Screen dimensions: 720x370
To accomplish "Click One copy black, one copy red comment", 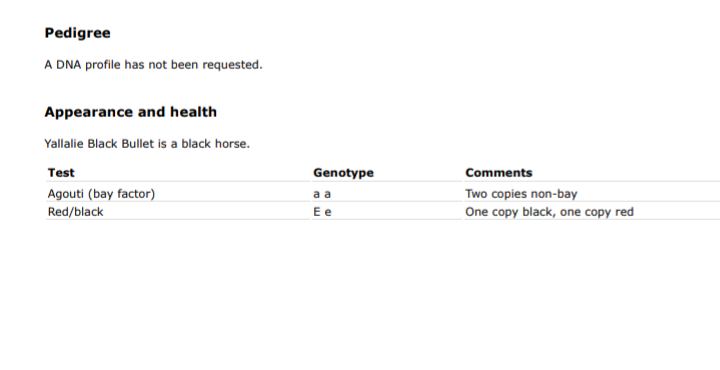I will coord(549,212).
